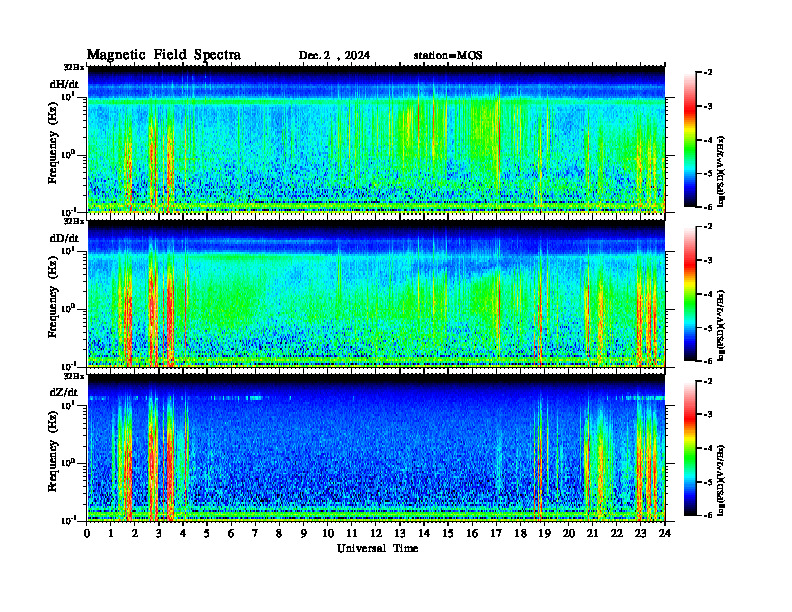Click hour tick label "1" on time axis

111,533
